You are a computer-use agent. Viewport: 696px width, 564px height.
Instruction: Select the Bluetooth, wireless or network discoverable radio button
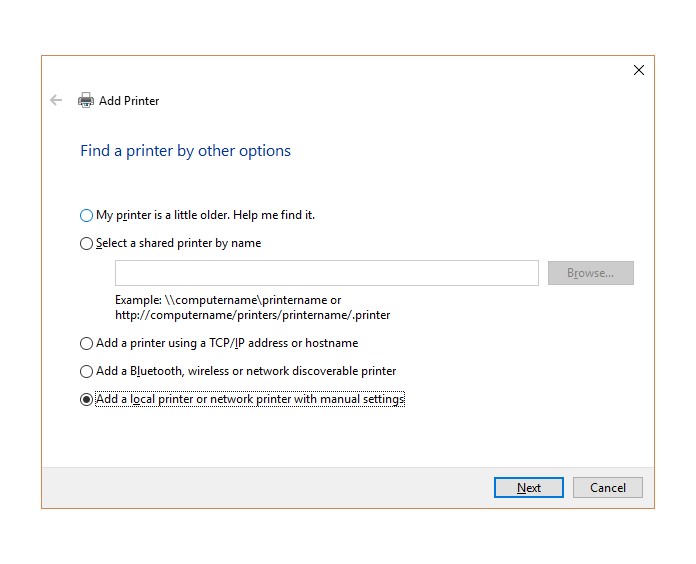tap(86, 371)
